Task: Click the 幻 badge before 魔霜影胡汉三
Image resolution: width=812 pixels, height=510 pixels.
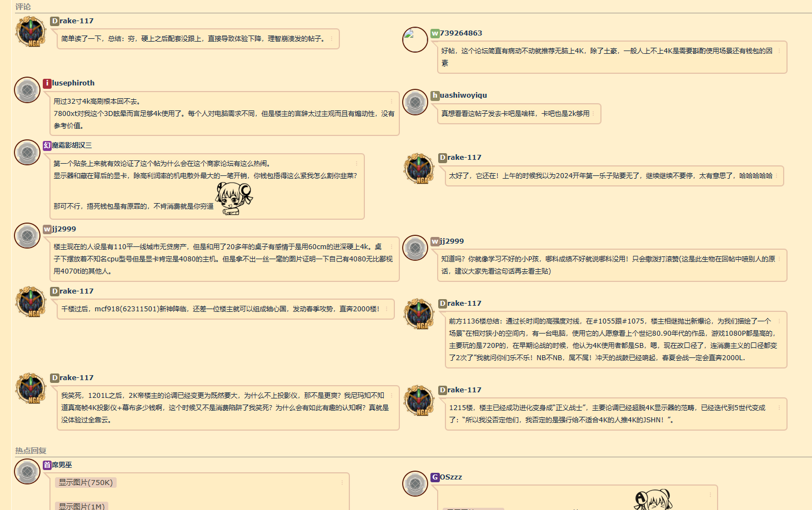Action: [x=47, y=144]
